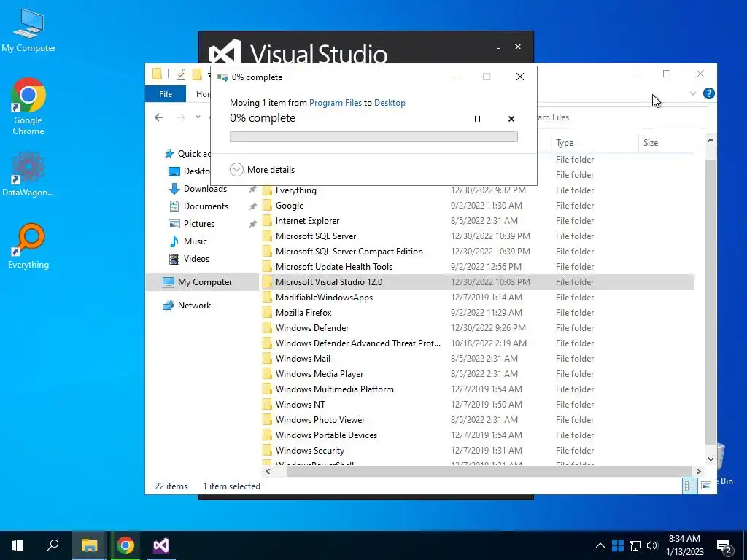
Task: Open the Windows Start menu
Action: 18,545
